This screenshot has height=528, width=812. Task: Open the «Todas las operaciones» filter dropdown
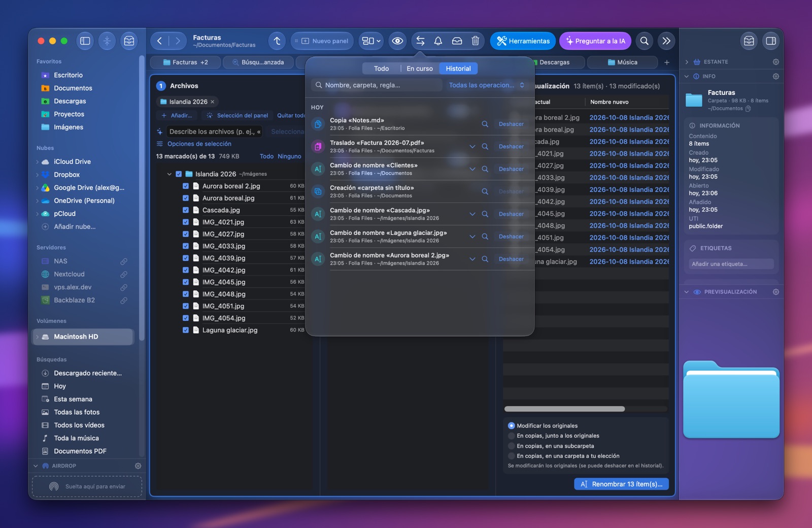coord(486,85)
